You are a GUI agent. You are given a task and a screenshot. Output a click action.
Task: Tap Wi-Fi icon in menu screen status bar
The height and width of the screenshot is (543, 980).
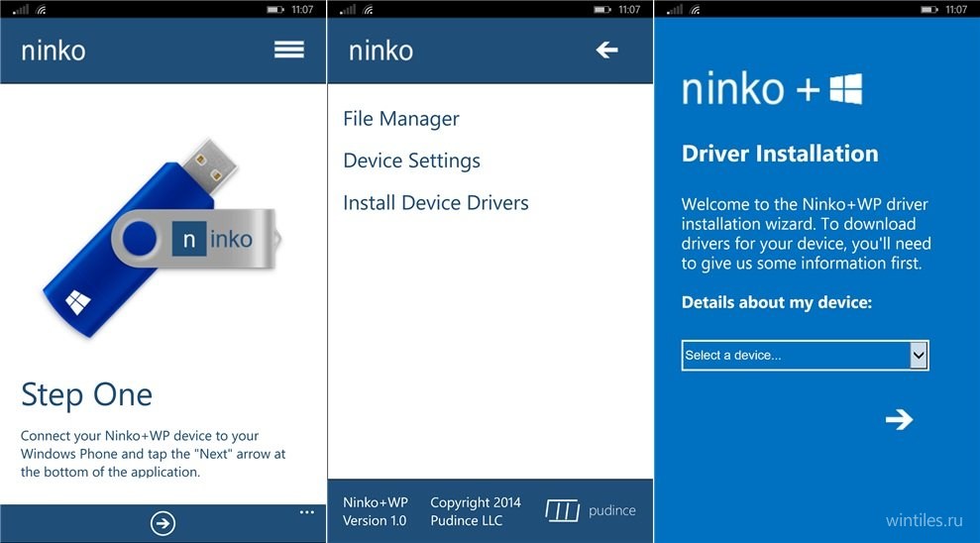point(369,9)
